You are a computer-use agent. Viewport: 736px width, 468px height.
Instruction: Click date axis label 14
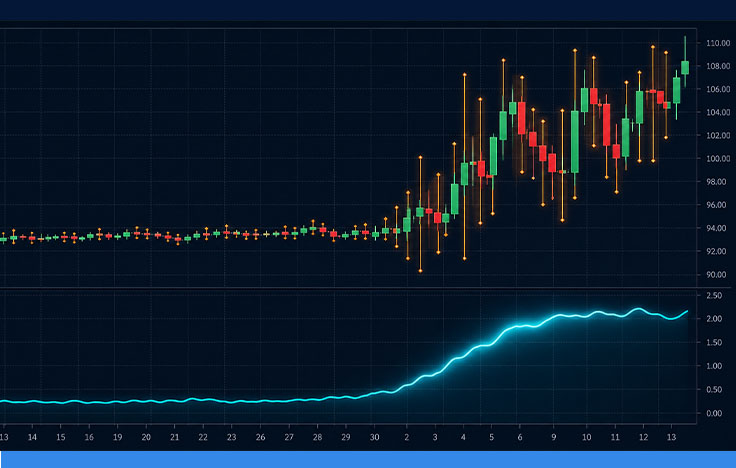click(32, 437)
